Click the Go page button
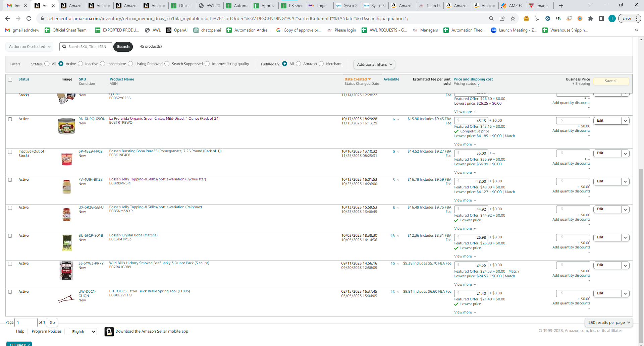The width and height of the screenshot is (644, 346). click(x=52, y=323)
